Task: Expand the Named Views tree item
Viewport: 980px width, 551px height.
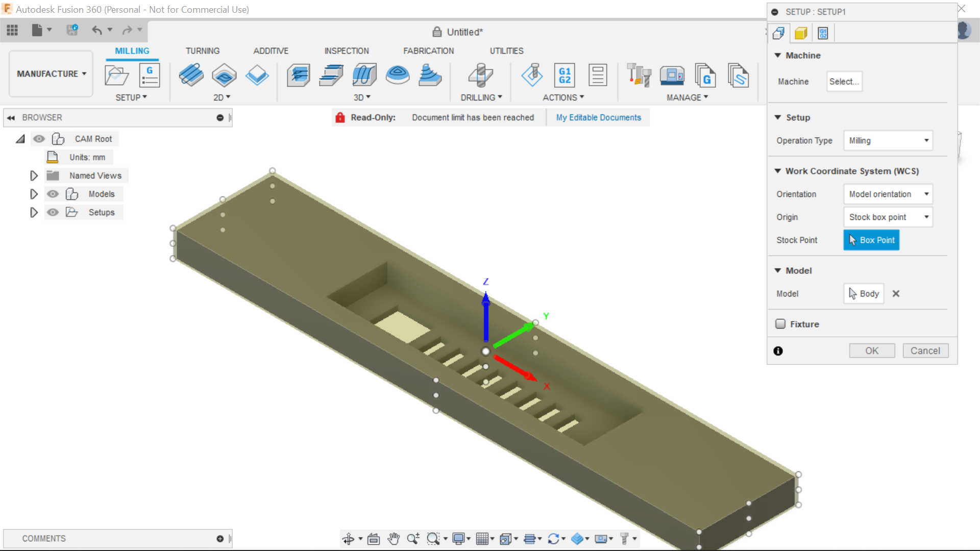Action: point(34,176)
